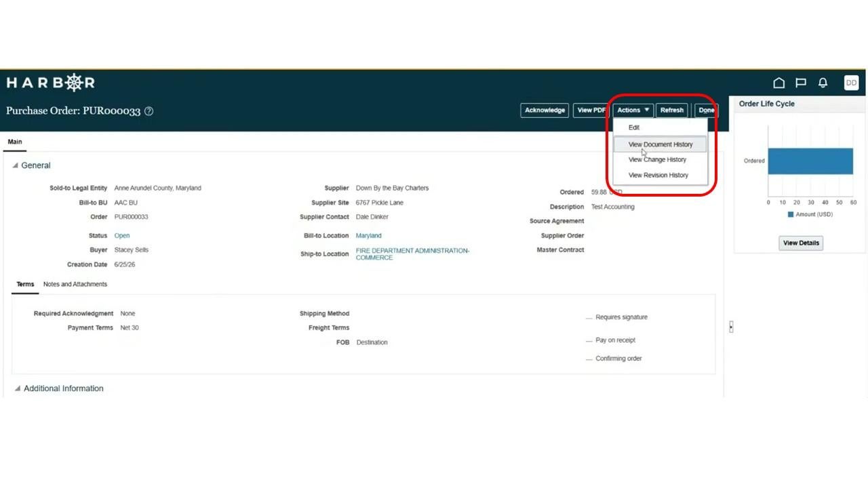Collapse the side panel splitter arrow
Screen dimensions: 868x488
(731, 327)
